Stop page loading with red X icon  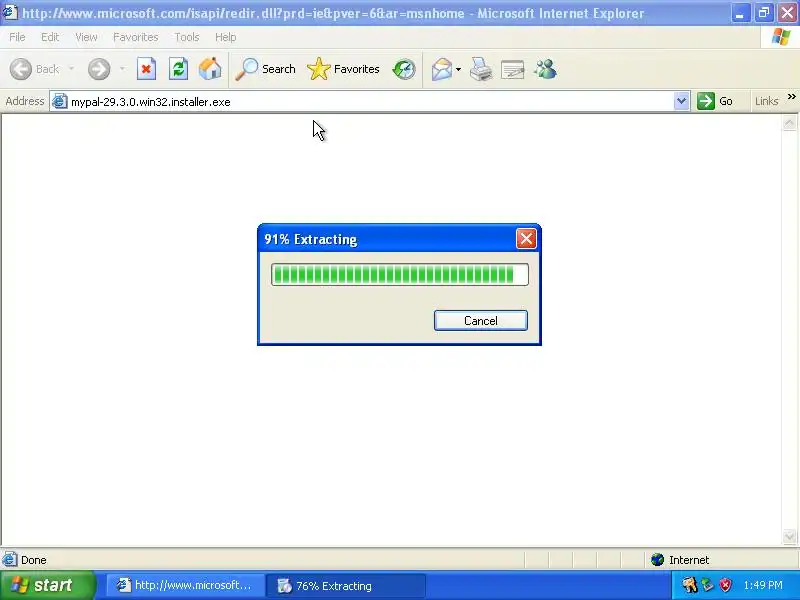(x=146, y=69)
